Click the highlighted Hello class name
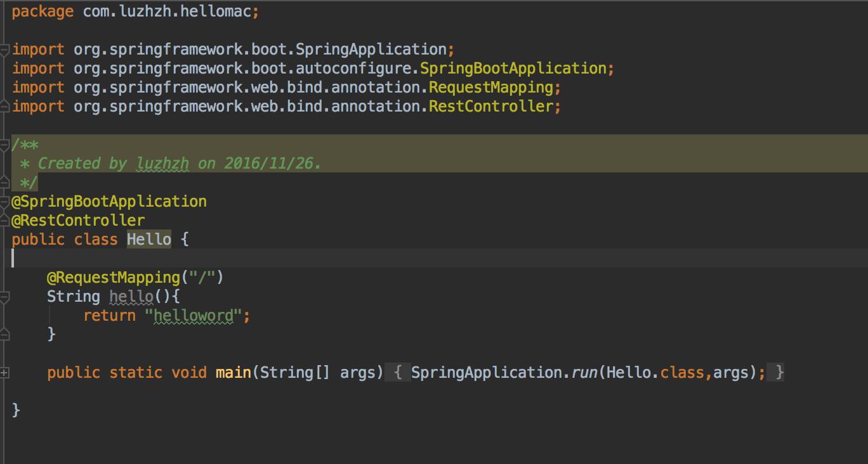The height and width of the screenshot is (464, 868). (x=148, y=240)
